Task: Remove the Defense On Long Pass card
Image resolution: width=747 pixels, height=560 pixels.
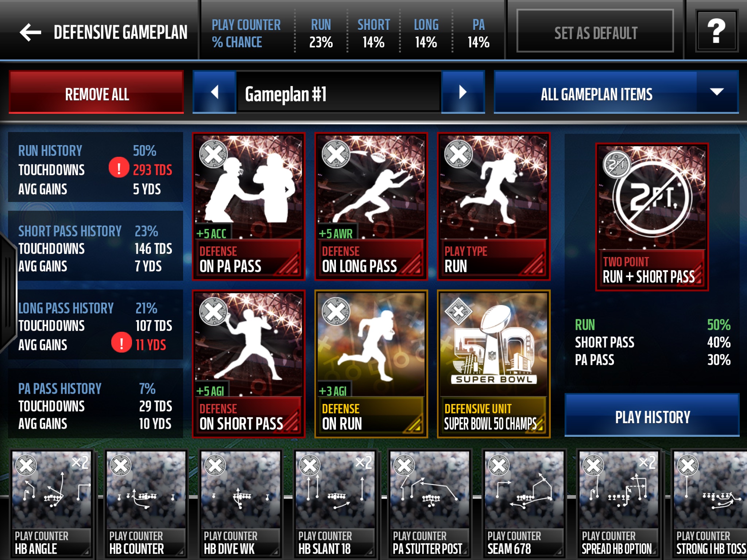Action: pyautogui.click(x=336, y=154)
